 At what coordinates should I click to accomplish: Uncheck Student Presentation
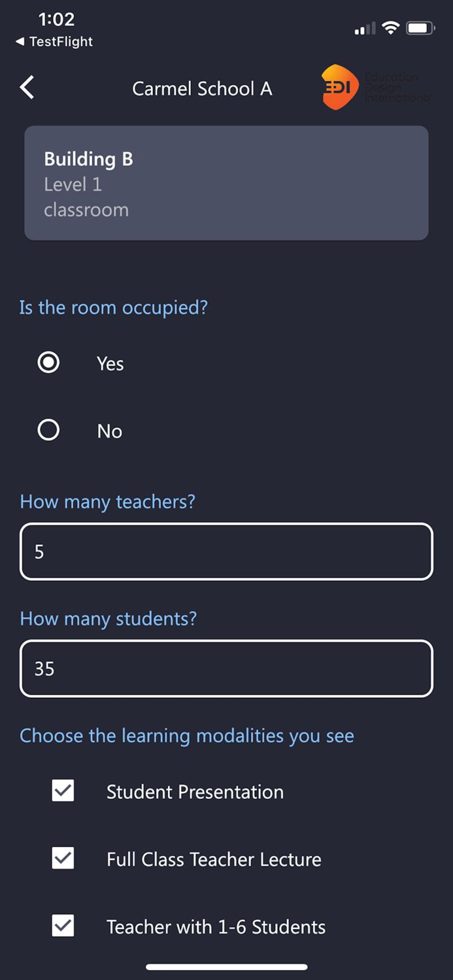pos(62,791)
